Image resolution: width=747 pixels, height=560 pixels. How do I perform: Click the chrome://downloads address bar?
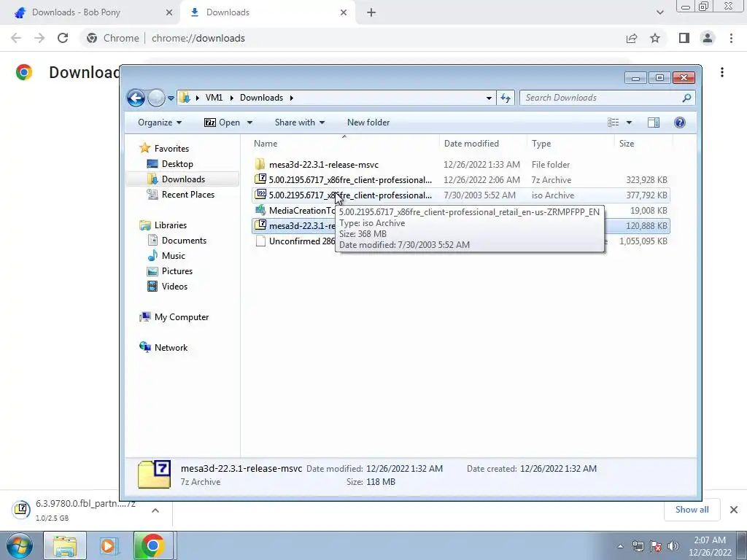coord(351,38)
